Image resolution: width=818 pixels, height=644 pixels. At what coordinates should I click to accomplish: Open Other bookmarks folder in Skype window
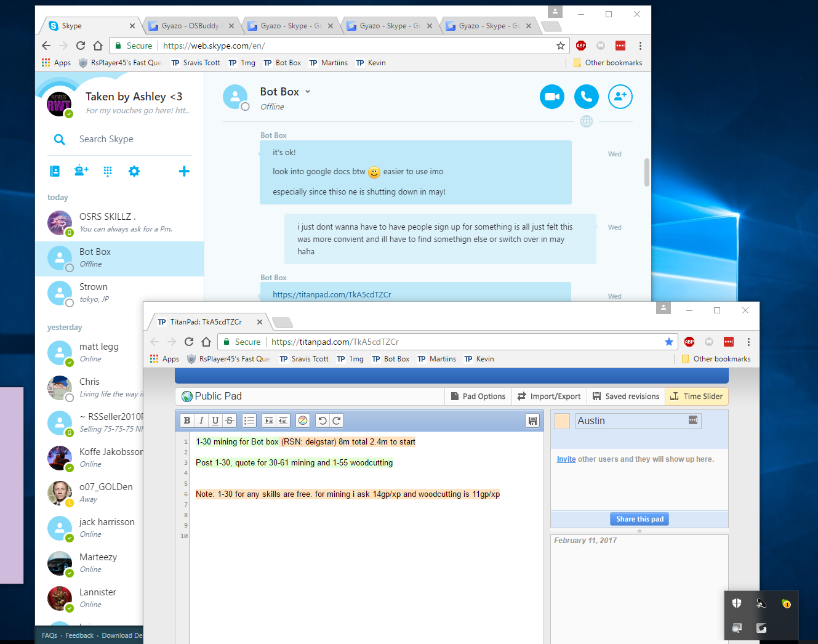[607, 63]
